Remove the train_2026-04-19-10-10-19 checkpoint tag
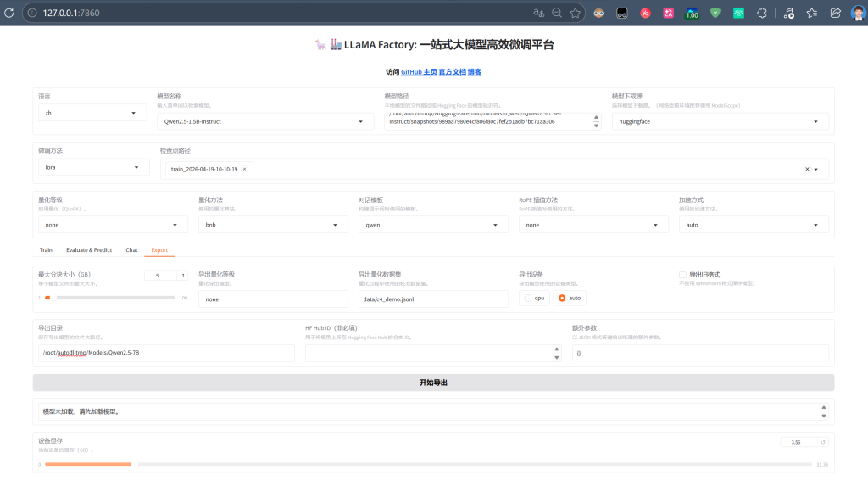The height and width of the screenshot is (481, 868). point(244,169)
